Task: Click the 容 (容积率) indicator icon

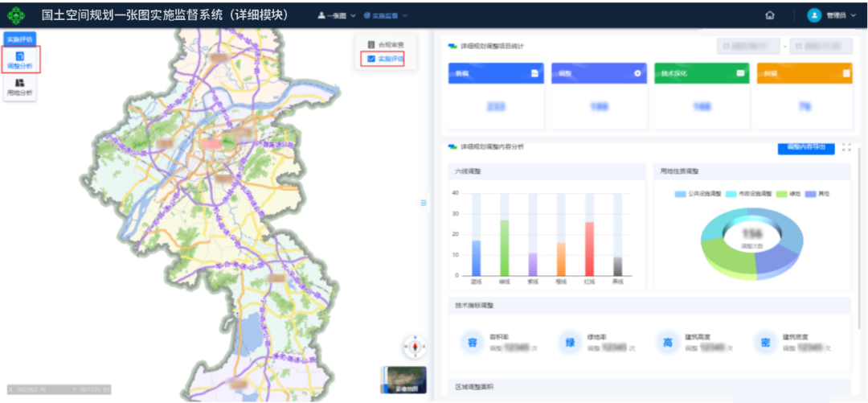Action: 472,343
